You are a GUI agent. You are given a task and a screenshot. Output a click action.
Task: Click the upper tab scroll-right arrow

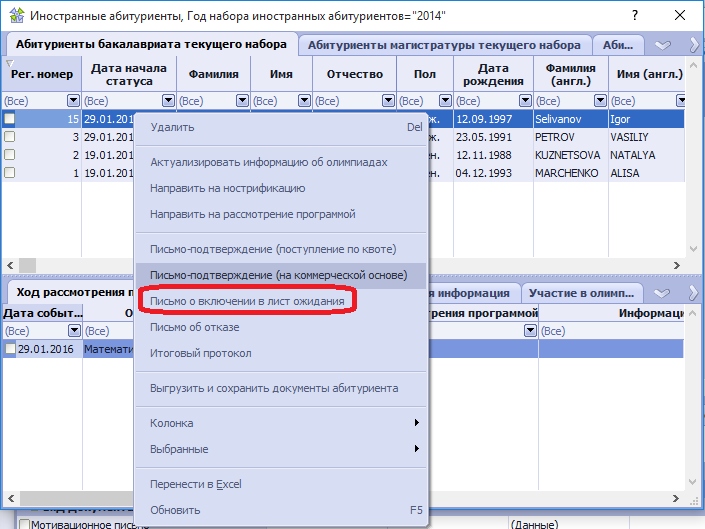tap(694, 45)
